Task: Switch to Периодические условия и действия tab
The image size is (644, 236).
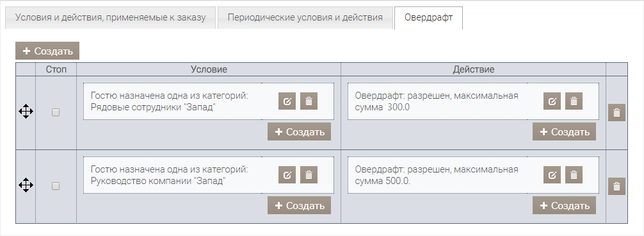Action: point(305,18)
